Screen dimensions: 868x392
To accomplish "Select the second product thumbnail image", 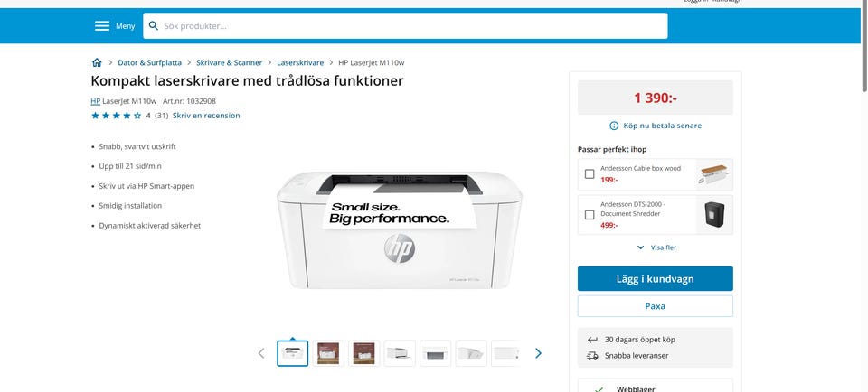I will tap(327, 353).
